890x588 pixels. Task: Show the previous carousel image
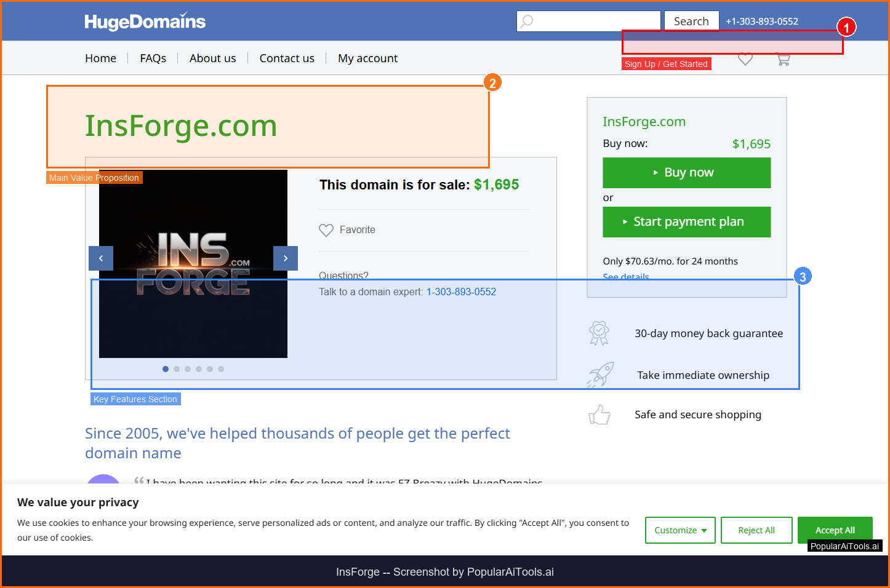pyautogui.click(x=101, y=258)
